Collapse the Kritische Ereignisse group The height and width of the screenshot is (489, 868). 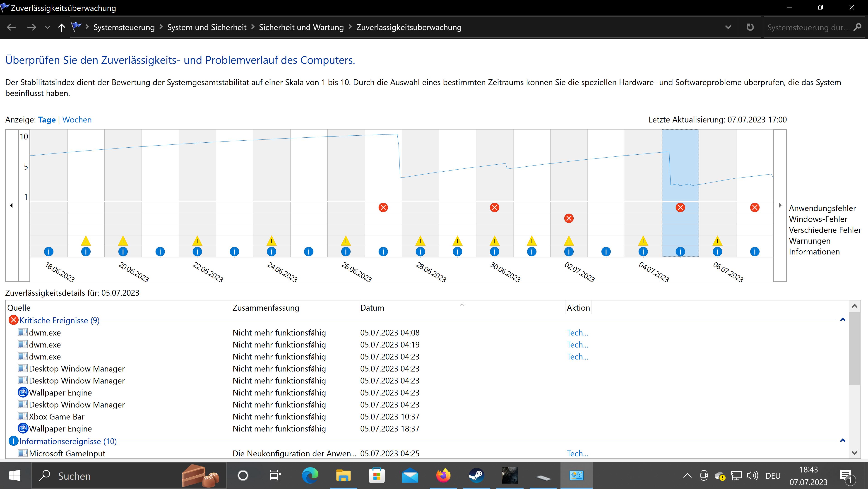coord(842,320)
